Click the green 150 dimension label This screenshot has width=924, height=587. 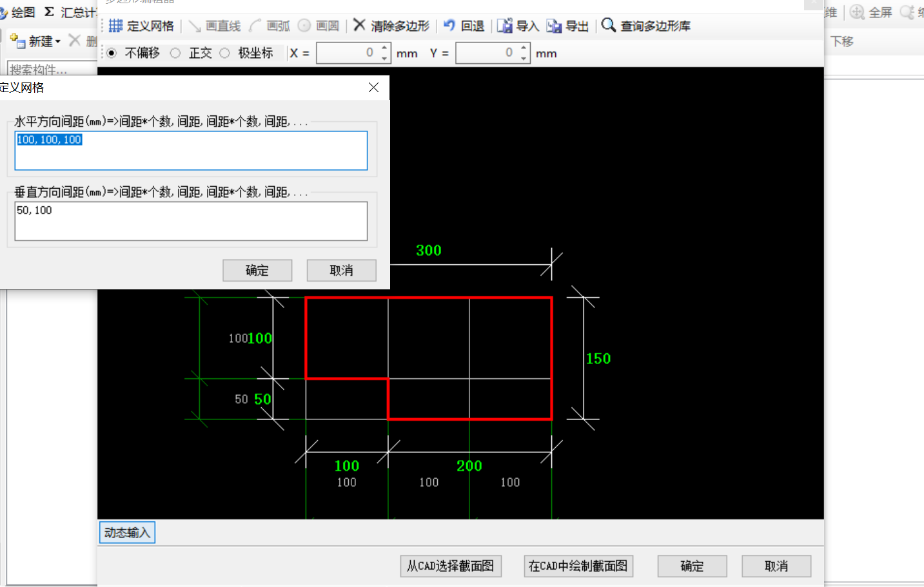[598, 359]
